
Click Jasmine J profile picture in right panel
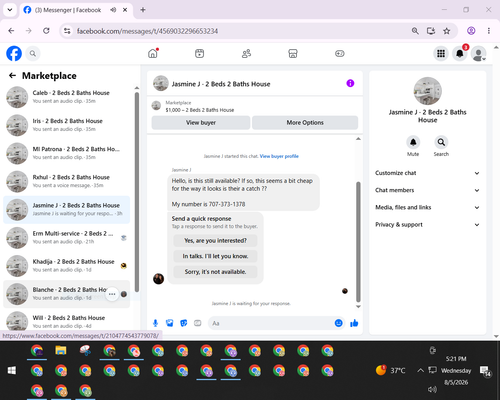428,91
